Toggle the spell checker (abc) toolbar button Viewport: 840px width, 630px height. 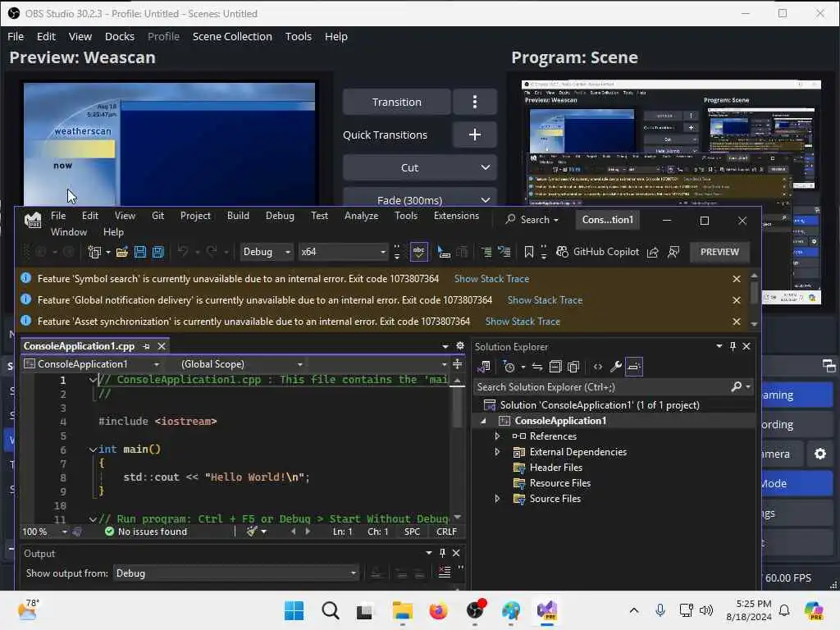pyautogui.click(x=419, y=252)
